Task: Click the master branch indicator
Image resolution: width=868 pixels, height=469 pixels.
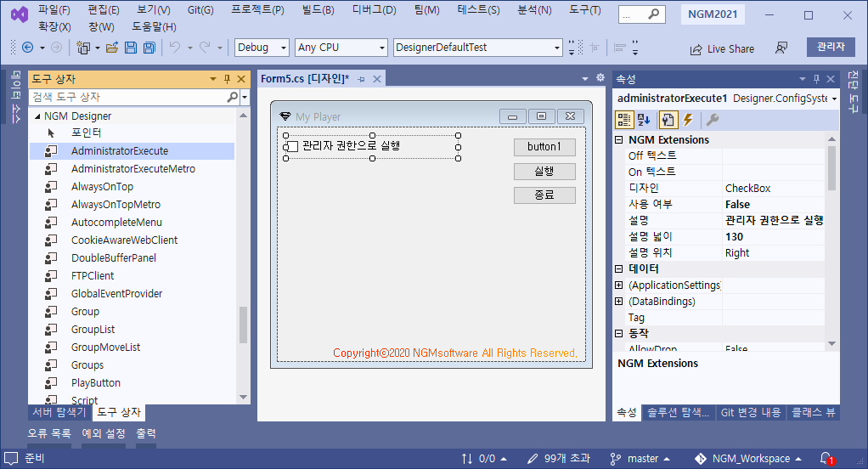Action: 640,459
